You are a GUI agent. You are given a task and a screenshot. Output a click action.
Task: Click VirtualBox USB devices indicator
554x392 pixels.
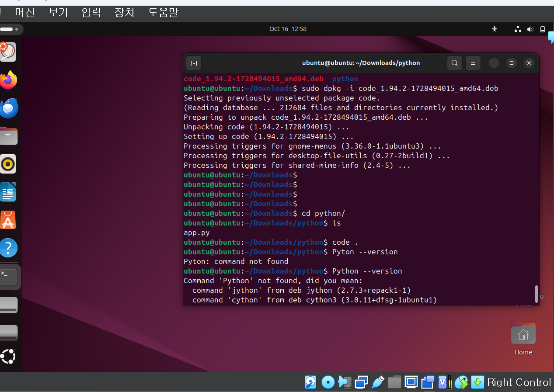tap(377, 382)
